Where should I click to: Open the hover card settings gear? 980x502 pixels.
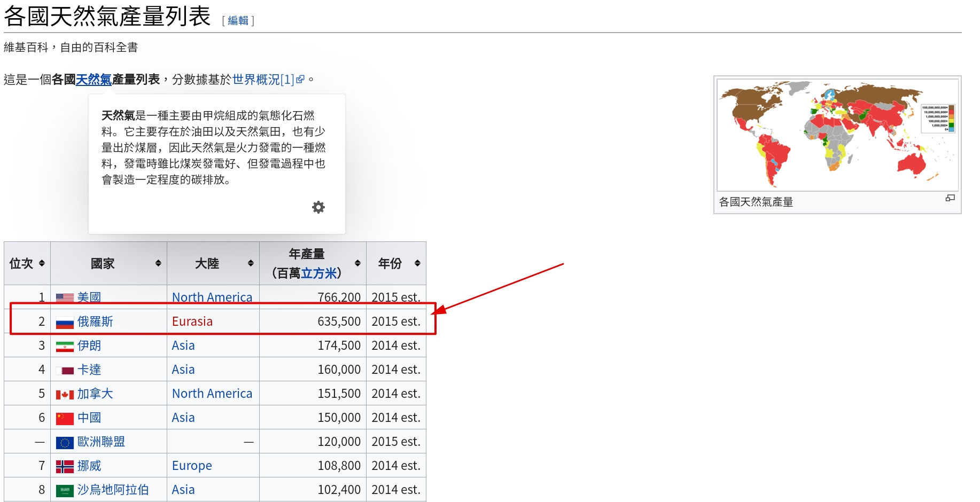318,207
